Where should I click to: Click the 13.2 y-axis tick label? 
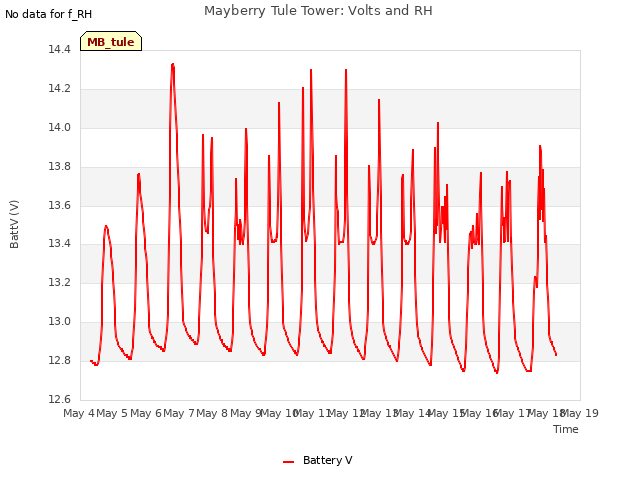tap(60, 282)
